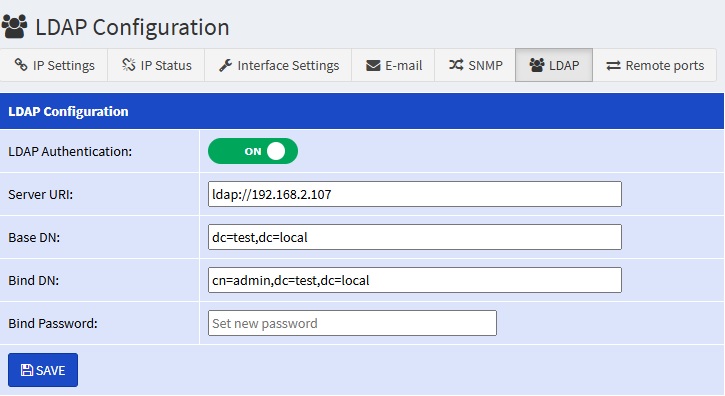Click the LDAP Configuration page title
This screenshot has height=396, width=725.
[x=132, y=27]
